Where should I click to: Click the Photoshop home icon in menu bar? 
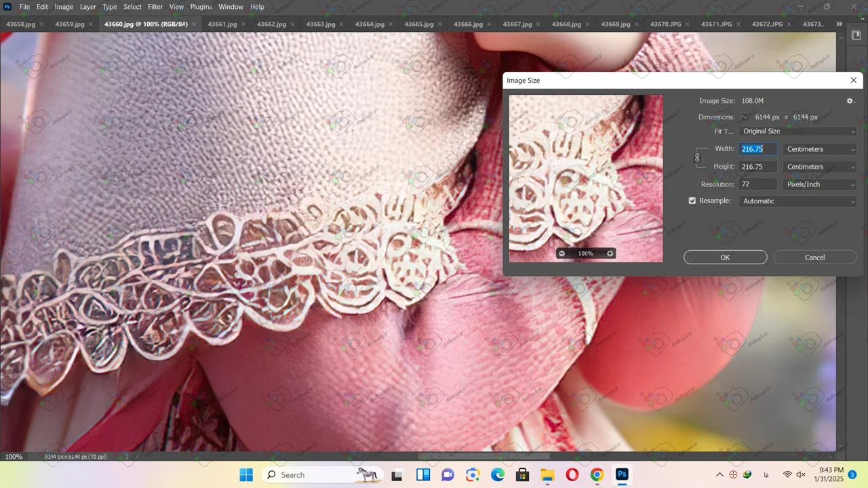7,7
